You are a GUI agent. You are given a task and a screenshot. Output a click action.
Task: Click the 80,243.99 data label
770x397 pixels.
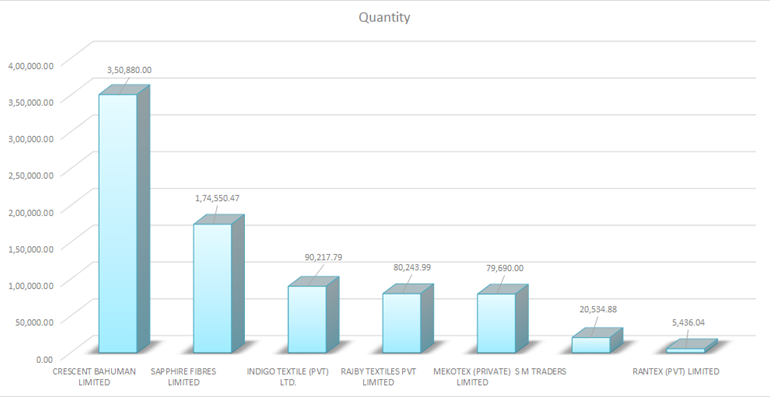(412, 267)
